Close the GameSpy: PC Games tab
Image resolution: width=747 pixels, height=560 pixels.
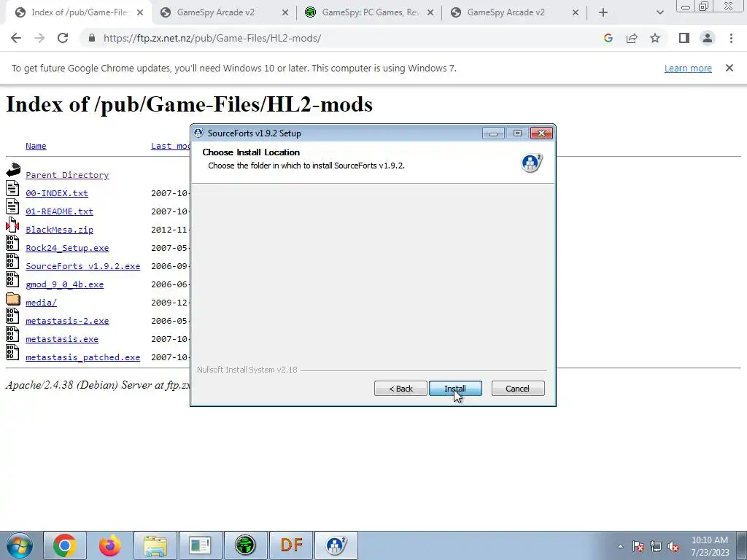(430, 13)
